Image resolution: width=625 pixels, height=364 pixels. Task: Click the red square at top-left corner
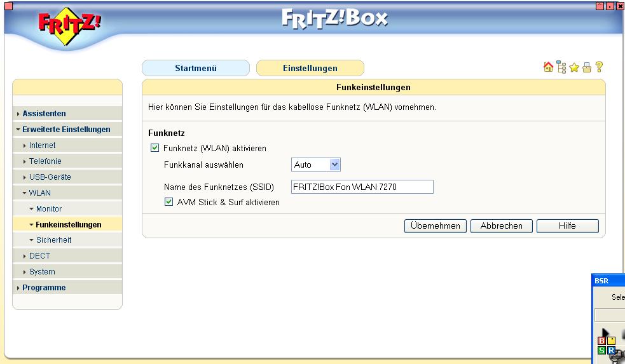click(x=8, y=6)
